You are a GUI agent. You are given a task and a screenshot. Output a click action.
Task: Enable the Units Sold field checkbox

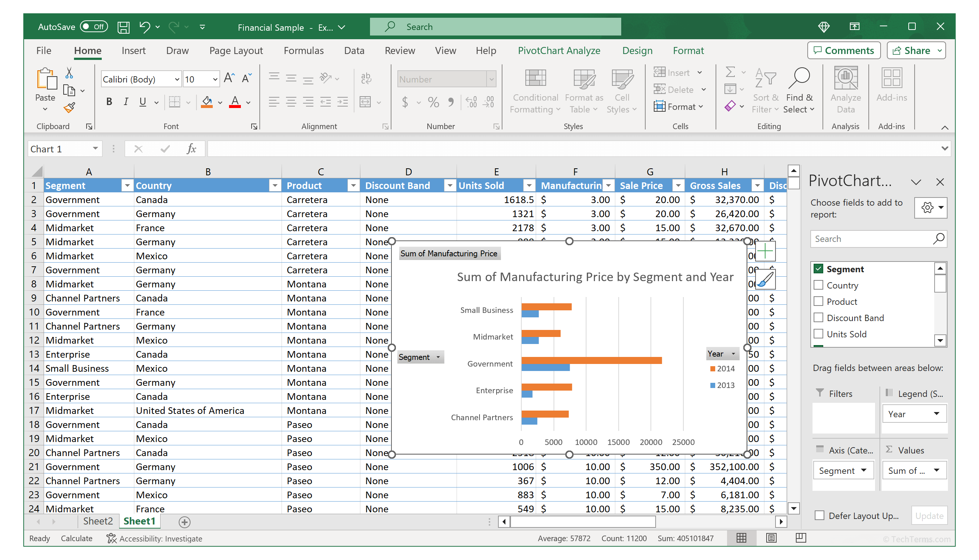[820, 334]
